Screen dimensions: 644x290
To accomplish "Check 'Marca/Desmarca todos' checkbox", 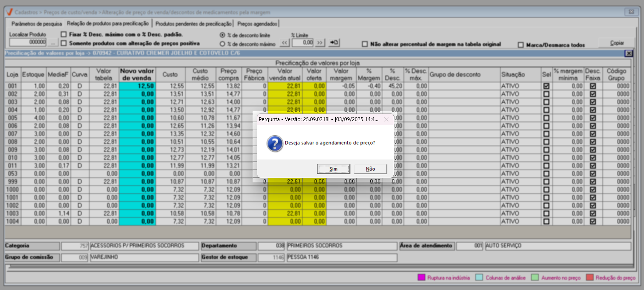I will [521, 45].
